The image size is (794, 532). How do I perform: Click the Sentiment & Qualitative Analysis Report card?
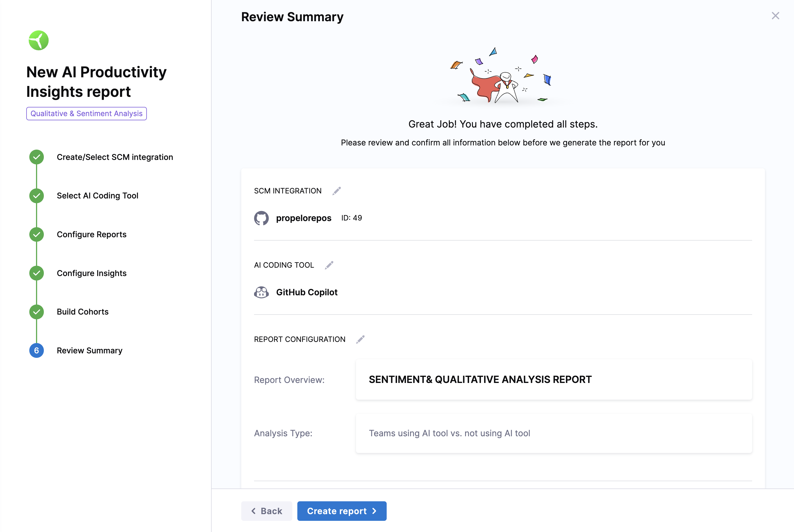(553, 379)
